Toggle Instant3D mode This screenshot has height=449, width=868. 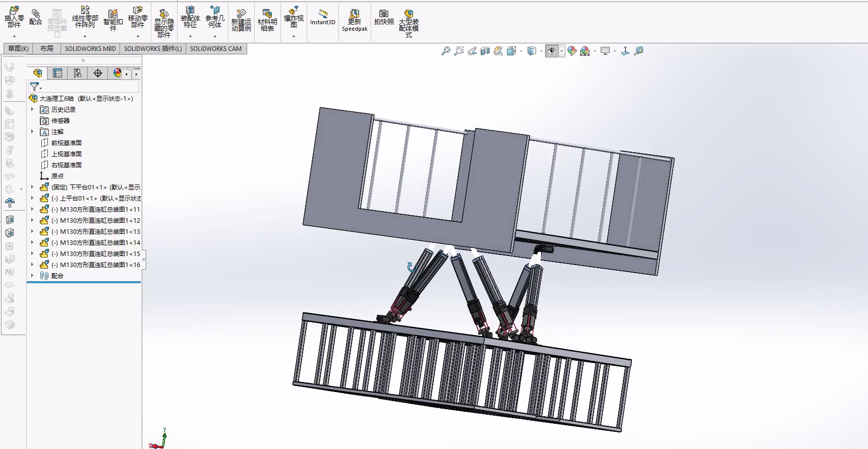click(x=322, y=17)
